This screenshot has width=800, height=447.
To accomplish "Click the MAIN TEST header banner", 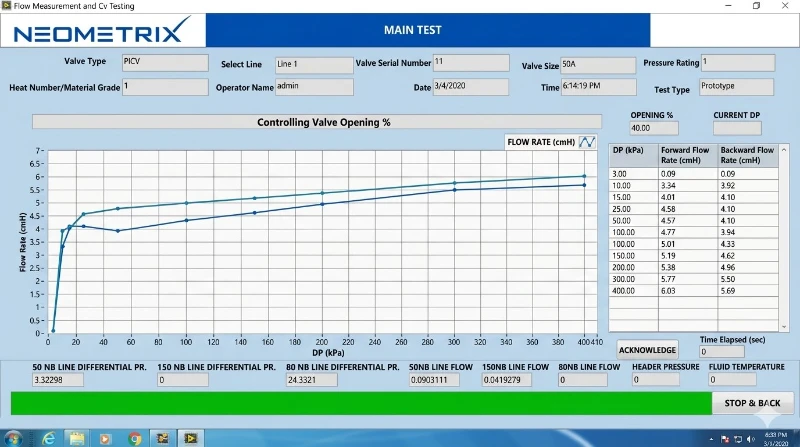I will 428,30.
